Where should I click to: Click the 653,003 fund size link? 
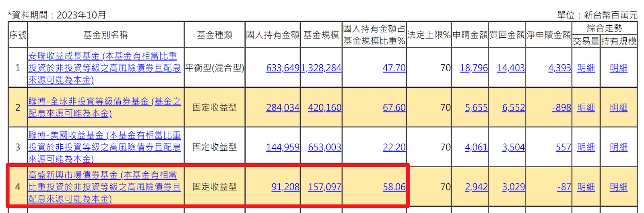click(x=325, y=147)
